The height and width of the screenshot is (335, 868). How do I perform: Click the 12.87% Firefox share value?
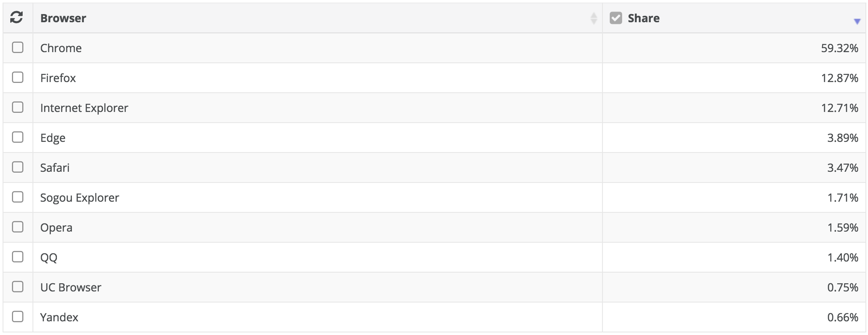pyautogui.click(x=839, y=78)
